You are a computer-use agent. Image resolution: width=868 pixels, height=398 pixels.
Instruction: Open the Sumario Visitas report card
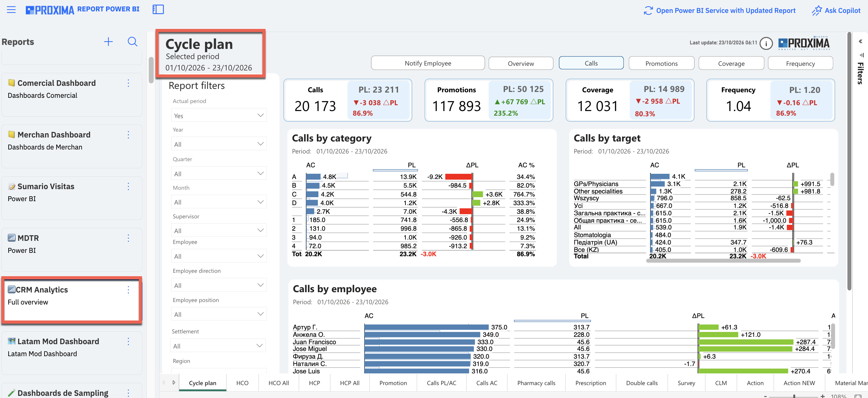72,198
